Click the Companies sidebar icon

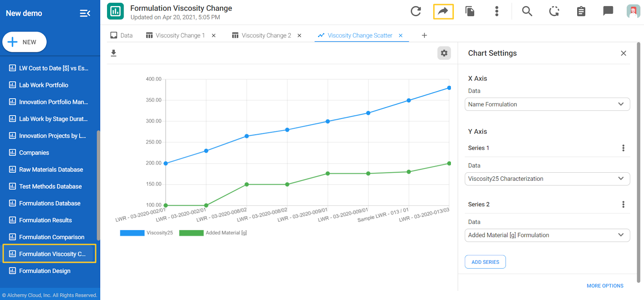12,153
